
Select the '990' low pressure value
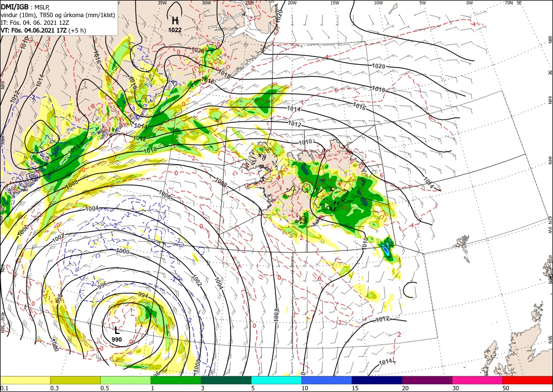point(117,340)
